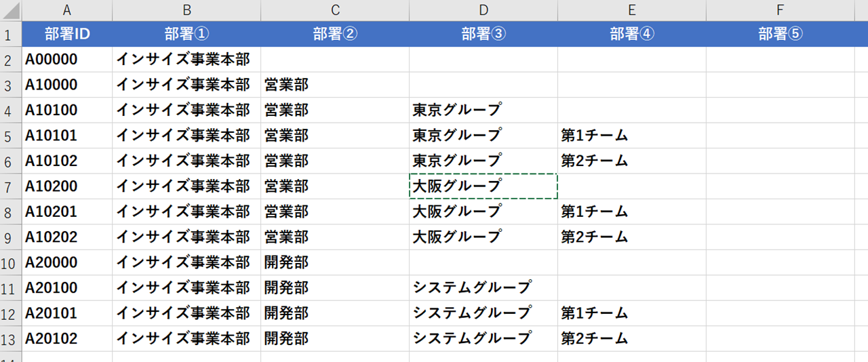Viewport: 868px width, 362px height.
Task: Click 大阪グループ in row 8
Action: tap(484, 212)
